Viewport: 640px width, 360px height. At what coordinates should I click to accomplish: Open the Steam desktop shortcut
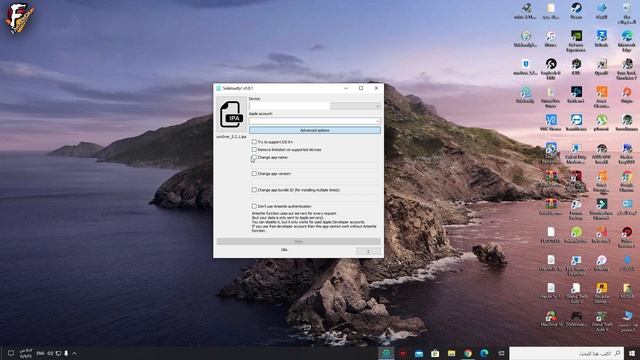point(576,11)
